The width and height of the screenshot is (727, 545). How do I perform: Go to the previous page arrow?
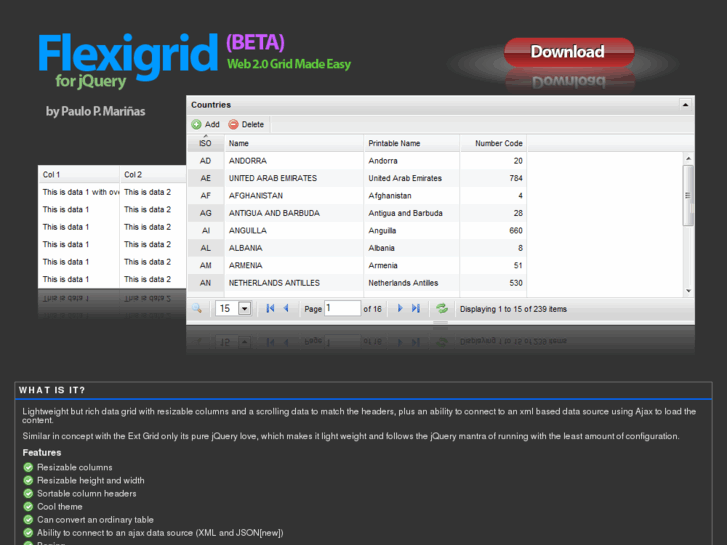click(286, 308)
